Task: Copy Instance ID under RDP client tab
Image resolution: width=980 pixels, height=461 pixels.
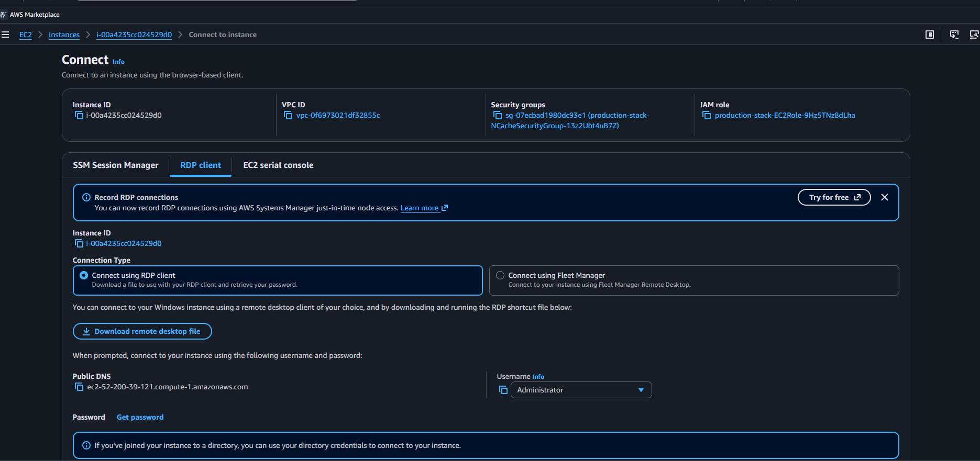Action: click(x=79, y=243)
